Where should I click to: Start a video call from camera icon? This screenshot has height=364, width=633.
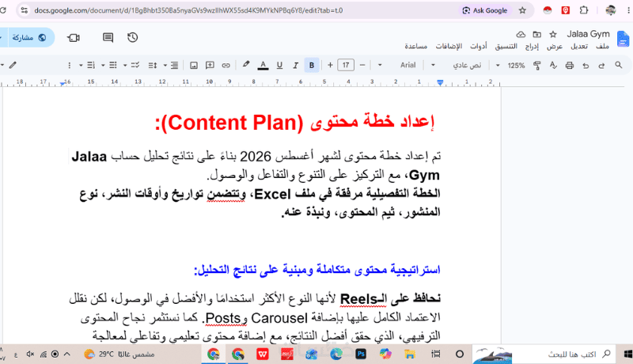point(73,38)
